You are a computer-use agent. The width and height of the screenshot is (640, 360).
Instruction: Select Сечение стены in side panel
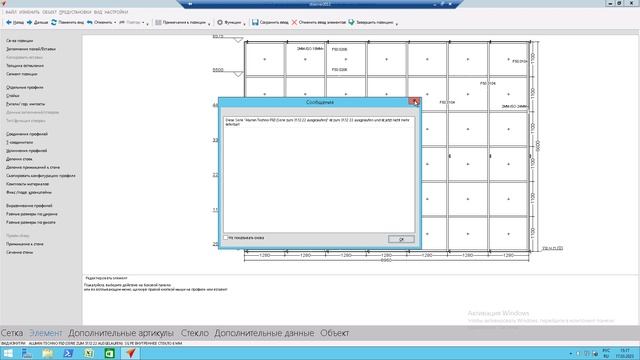[x=20, y=253]
